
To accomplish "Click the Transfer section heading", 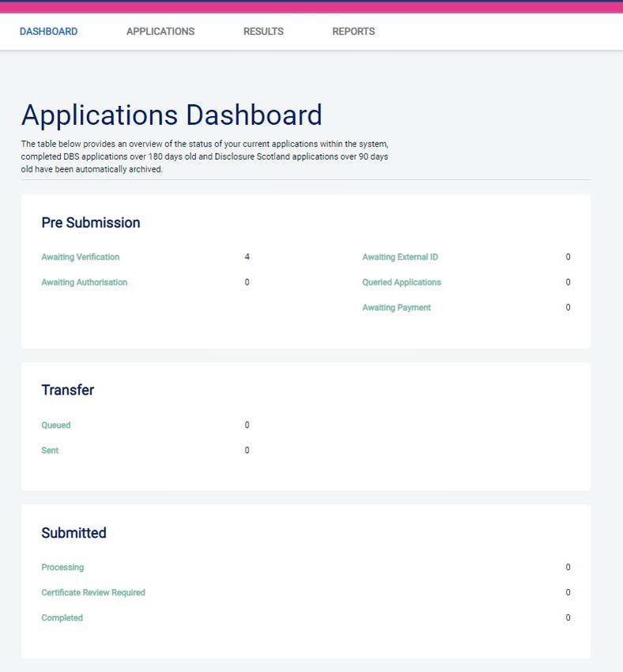I will coord(68,390).
